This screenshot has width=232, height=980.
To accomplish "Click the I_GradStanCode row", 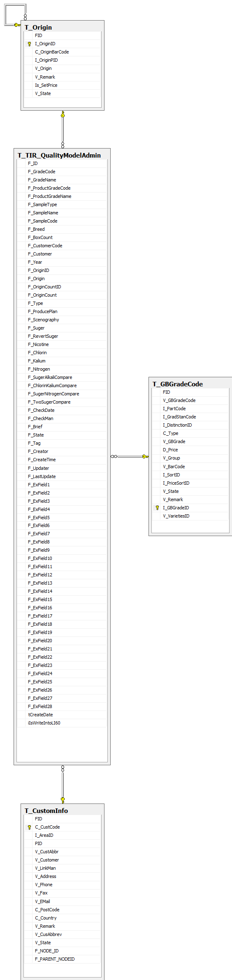I will pyautogui.click(x=190, y=417).
